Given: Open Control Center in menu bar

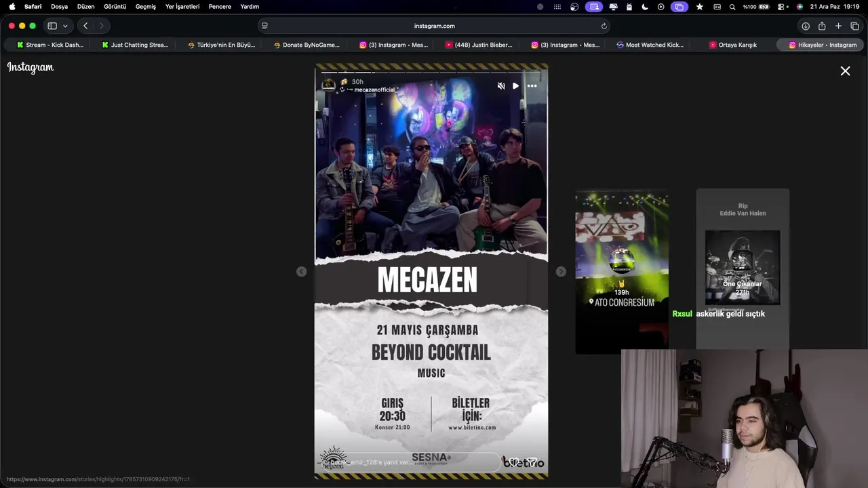Looking at the screenshot, I should point(782,7).
